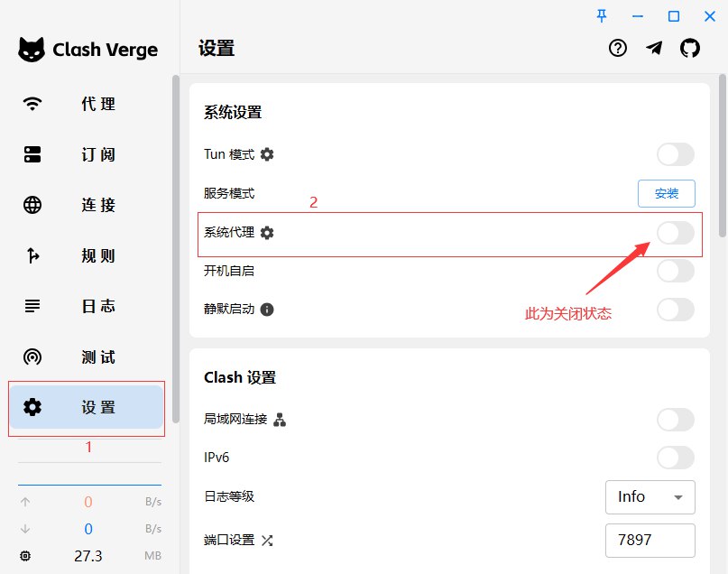Click the info icon next to 静默启动
This screenshot has height=574, width=728.
tap(267, 310)
